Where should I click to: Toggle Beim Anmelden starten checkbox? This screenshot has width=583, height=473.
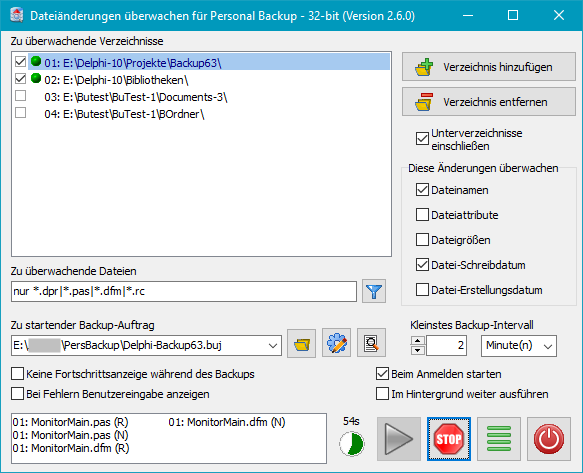click(x=382, y=374)
